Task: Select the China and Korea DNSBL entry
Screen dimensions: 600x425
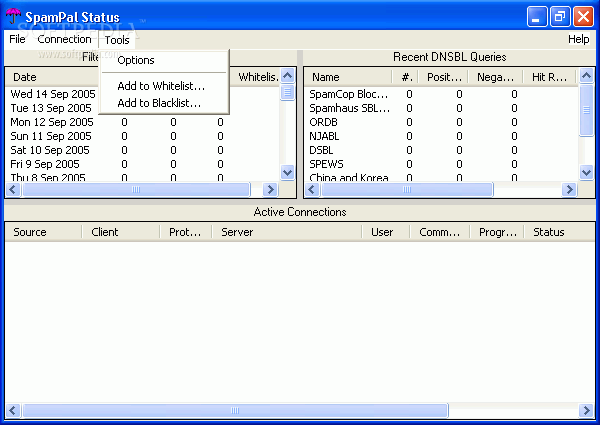Action: coord(442,177)
